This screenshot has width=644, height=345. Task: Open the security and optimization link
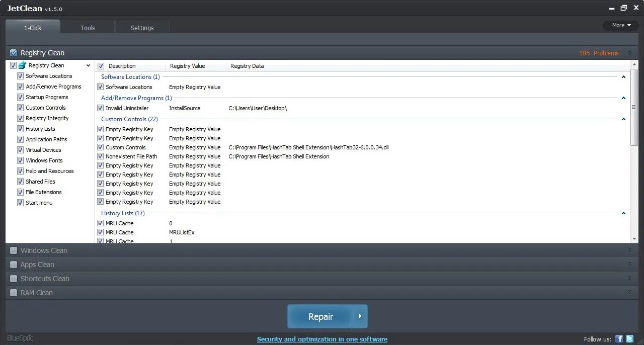(x=322, y=339)
